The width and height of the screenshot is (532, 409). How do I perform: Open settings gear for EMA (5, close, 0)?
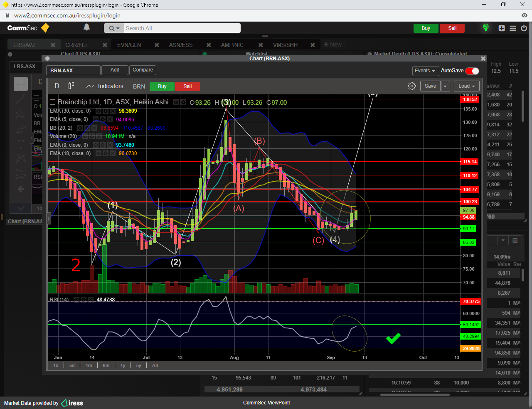pyautogui.click(x=102, y=119)
